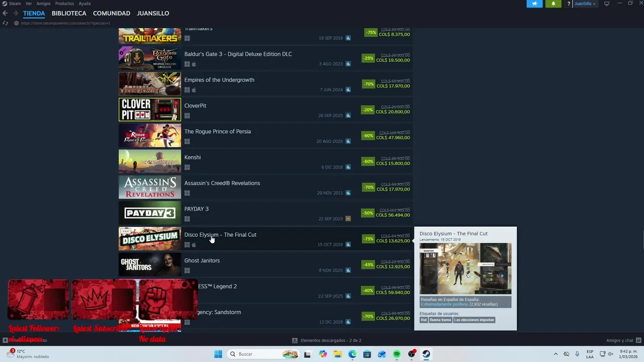Go forward with the Steam forward arrow
The height and width of the screenshot is (362, 644).
pos(15,13)
